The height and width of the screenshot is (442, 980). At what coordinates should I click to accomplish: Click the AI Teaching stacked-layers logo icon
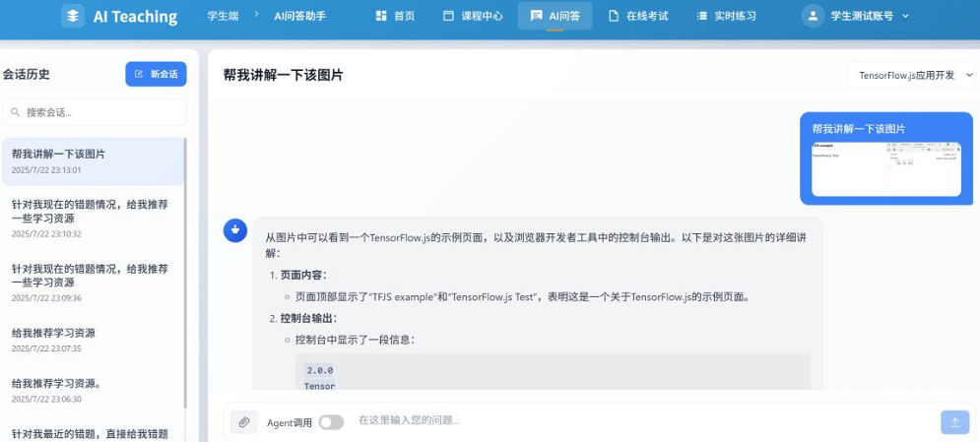coord(73,16)
